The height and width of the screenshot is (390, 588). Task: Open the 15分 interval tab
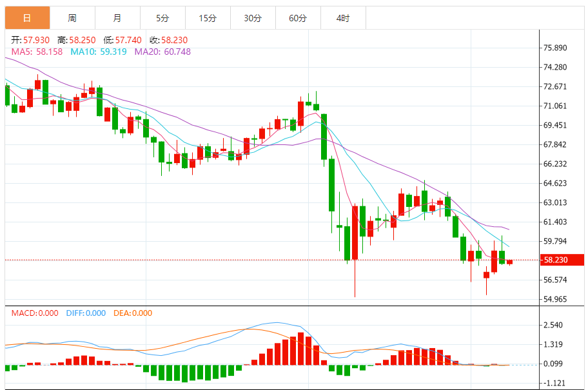(208, 18)
